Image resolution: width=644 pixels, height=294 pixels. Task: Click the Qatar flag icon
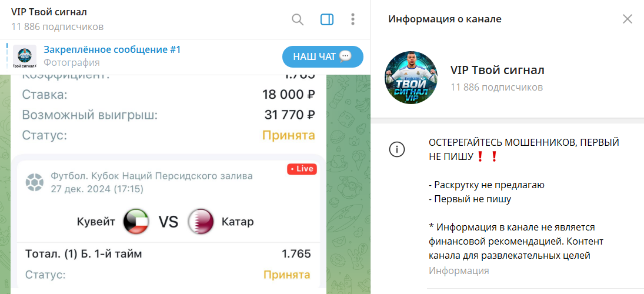(201, 222)
